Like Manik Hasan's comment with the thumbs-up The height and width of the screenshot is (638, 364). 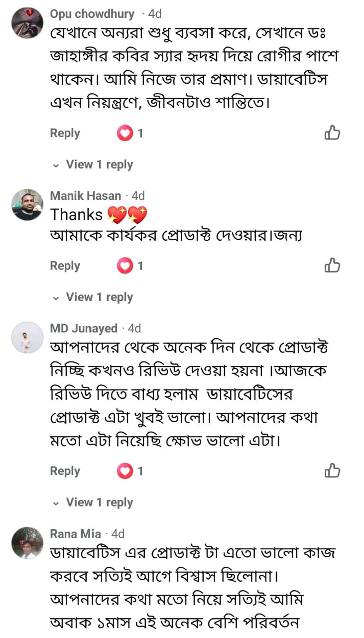(332, 265)
